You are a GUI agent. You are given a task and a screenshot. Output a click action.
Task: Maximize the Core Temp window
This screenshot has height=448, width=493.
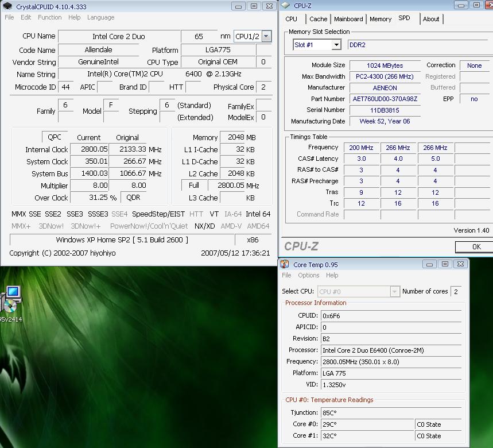(x=445, y=264)
